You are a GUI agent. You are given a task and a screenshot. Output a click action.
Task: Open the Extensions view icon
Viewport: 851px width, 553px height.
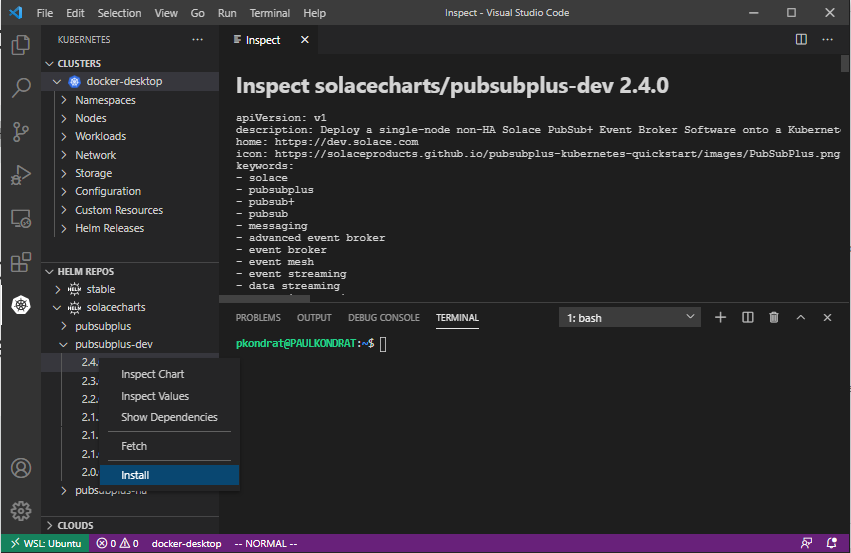(x=20, y=262)
